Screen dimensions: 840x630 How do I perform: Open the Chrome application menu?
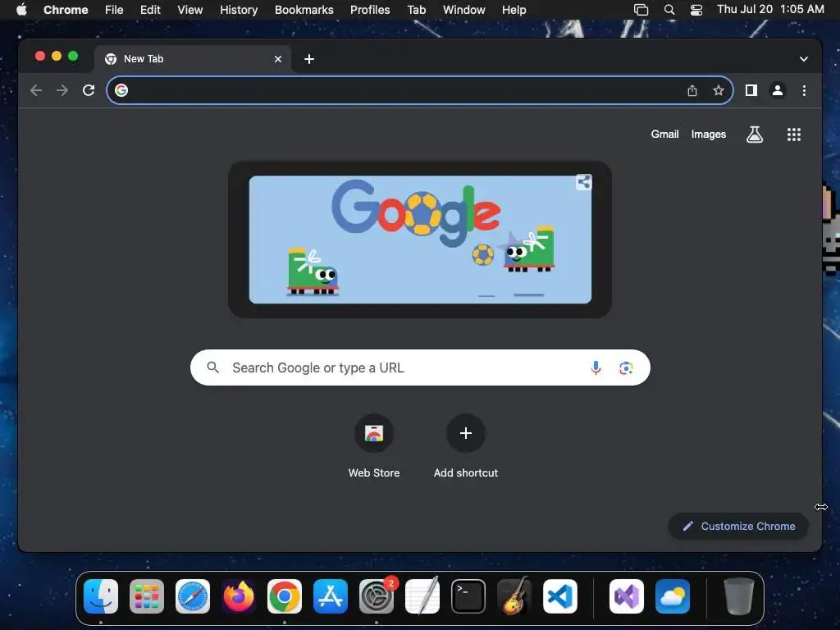(x=66, y=10)
